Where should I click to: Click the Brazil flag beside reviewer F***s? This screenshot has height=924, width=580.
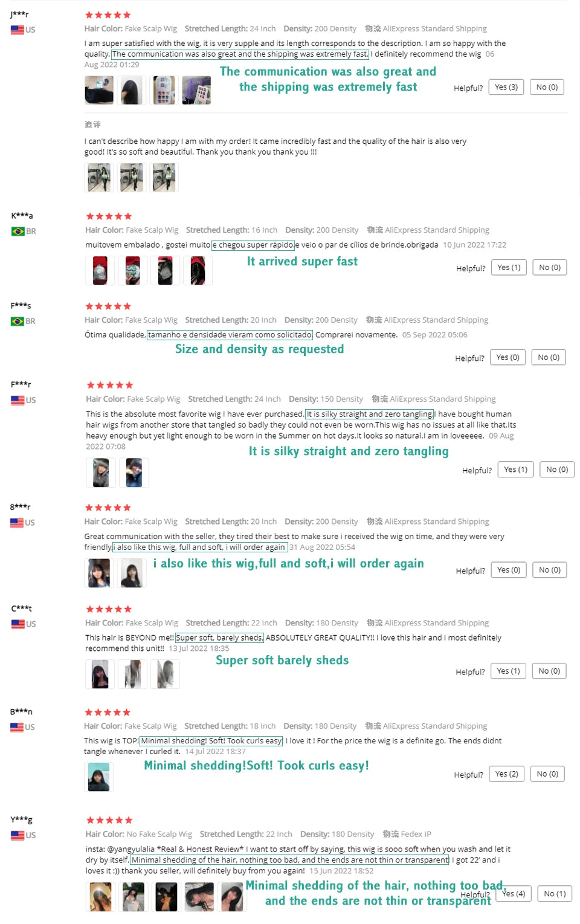tap(18, 321)
